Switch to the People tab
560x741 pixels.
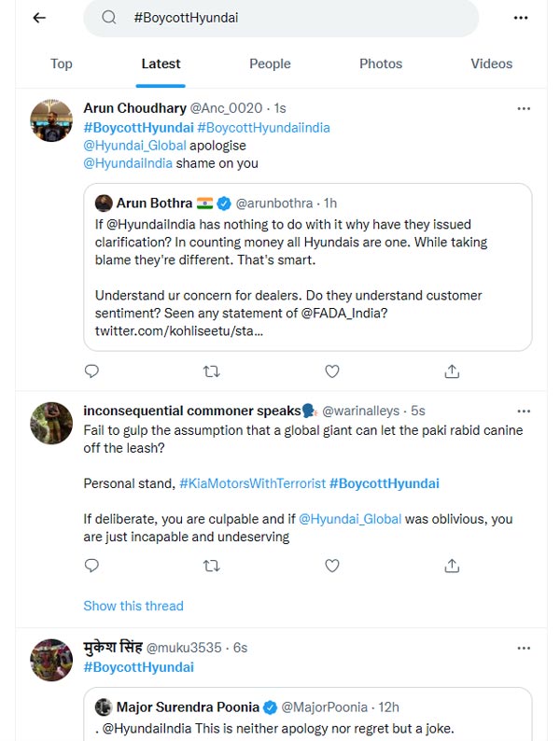[270, 63]
